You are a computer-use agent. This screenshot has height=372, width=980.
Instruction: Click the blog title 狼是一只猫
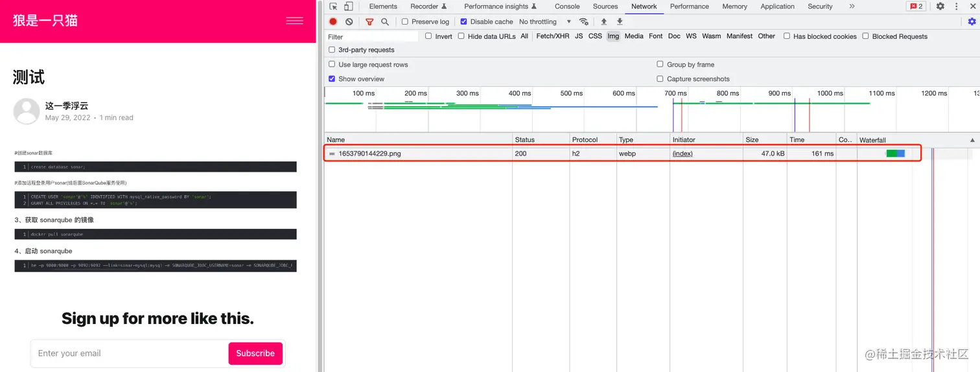tap(45, 21)
